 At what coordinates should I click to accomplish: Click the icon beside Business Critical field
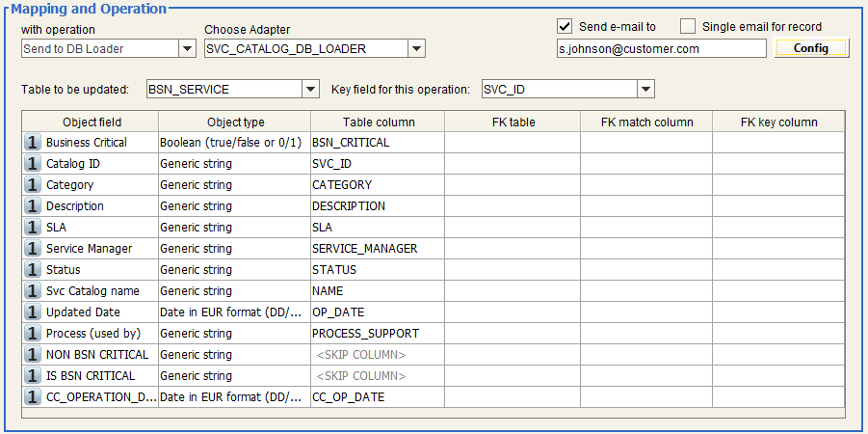(33, 143)
